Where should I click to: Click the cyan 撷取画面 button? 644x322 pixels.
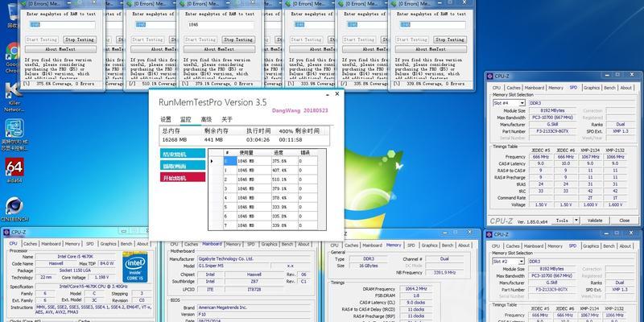point(183,166)
